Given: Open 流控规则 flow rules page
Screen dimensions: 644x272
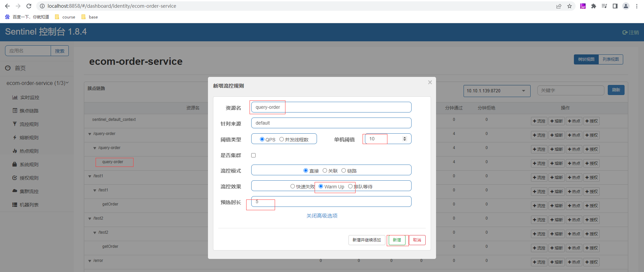Looking at the screenshot, I should point(26,124).
